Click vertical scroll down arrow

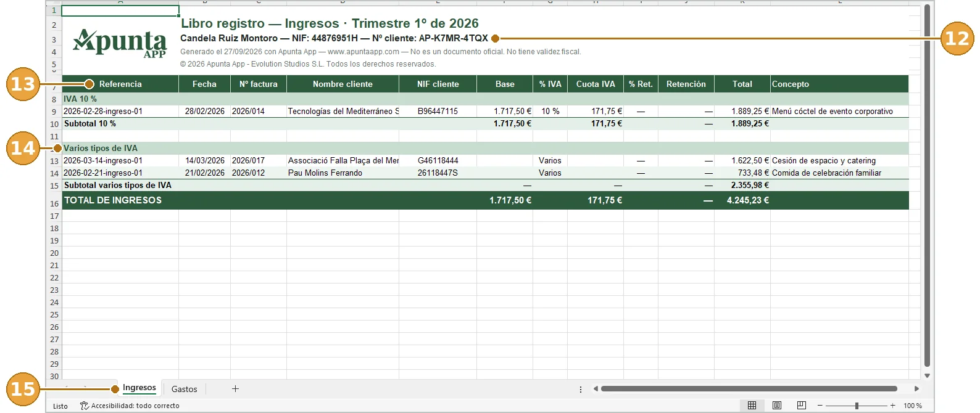coord(927,375)
